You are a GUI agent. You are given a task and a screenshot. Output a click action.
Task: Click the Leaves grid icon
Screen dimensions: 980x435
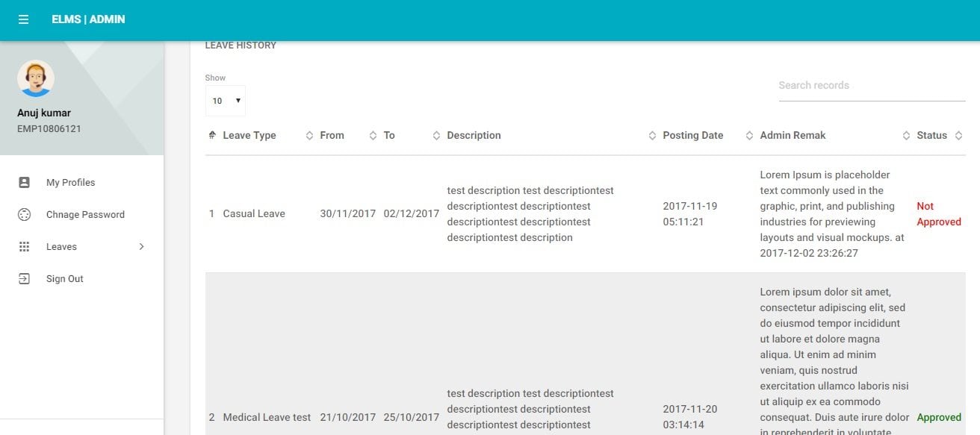pos(24,246)
